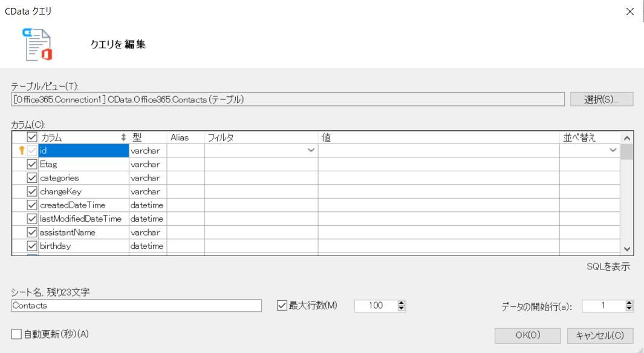Open the 並べ替え dropdown for id row
Viewport: 644px width, 353px height.
tap(613, 150)
